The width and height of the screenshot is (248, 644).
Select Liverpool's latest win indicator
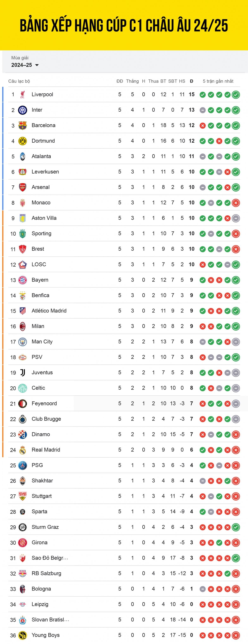236,95
